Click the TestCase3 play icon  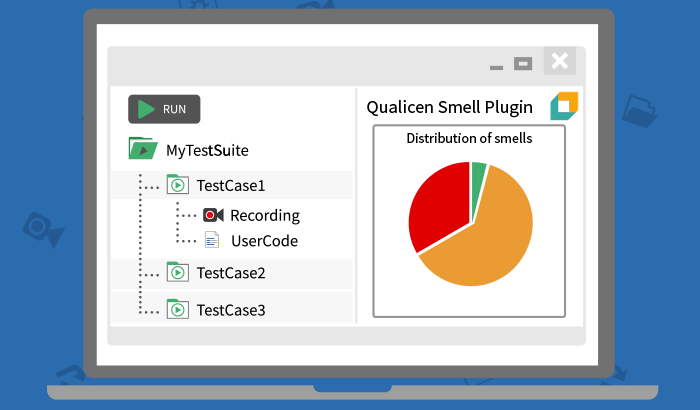pyautogui.click(x=178, y=309)
